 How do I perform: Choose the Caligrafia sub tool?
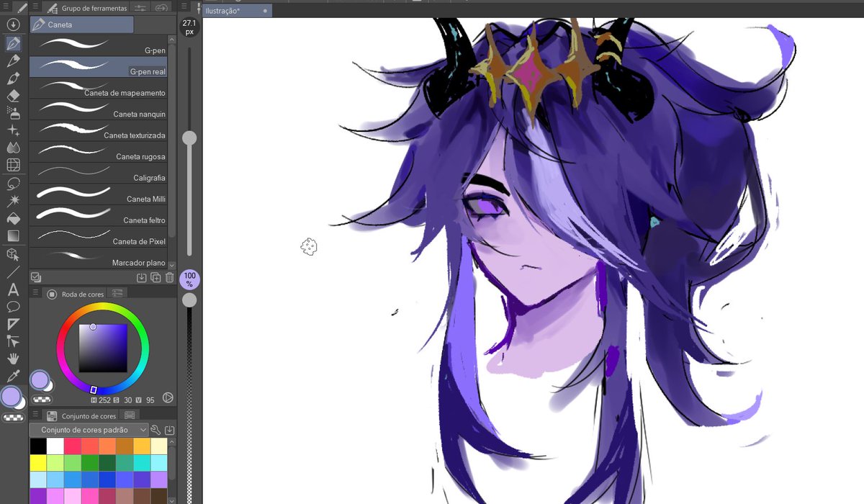pyautogui.click(x=99, y=173)
